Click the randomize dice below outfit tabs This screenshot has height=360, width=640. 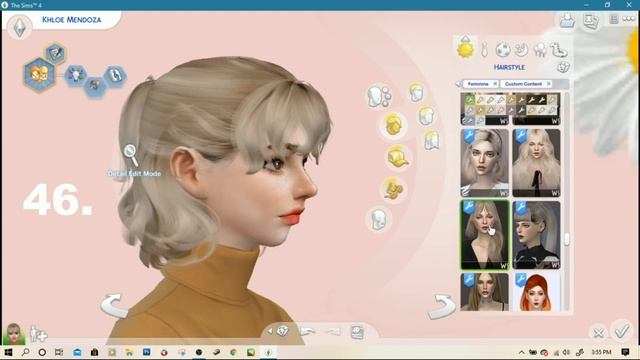563,67
